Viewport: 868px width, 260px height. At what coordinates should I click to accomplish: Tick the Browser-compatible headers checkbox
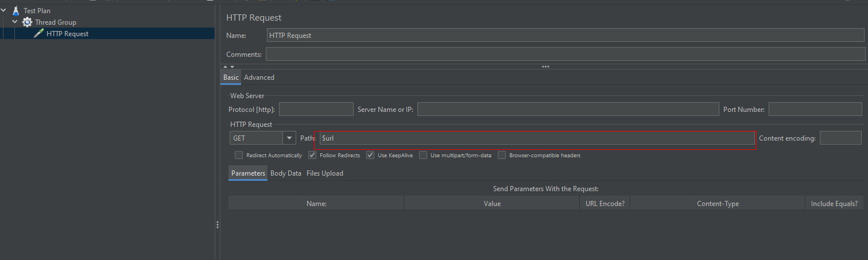pos(502,155)
